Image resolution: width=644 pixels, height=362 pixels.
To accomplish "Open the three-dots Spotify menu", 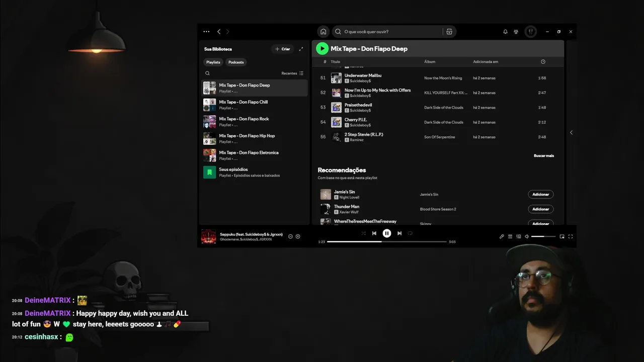I will click(x=206, y=32).
